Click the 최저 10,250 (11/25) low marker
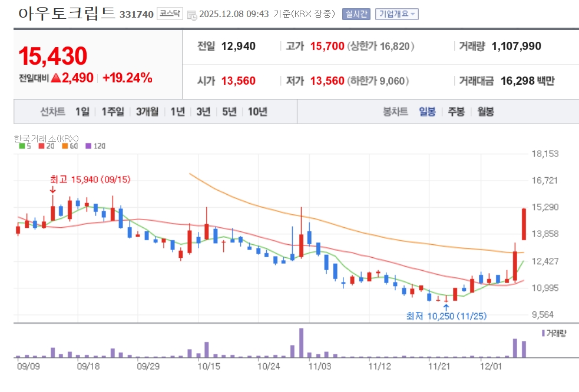 [446, 316]
